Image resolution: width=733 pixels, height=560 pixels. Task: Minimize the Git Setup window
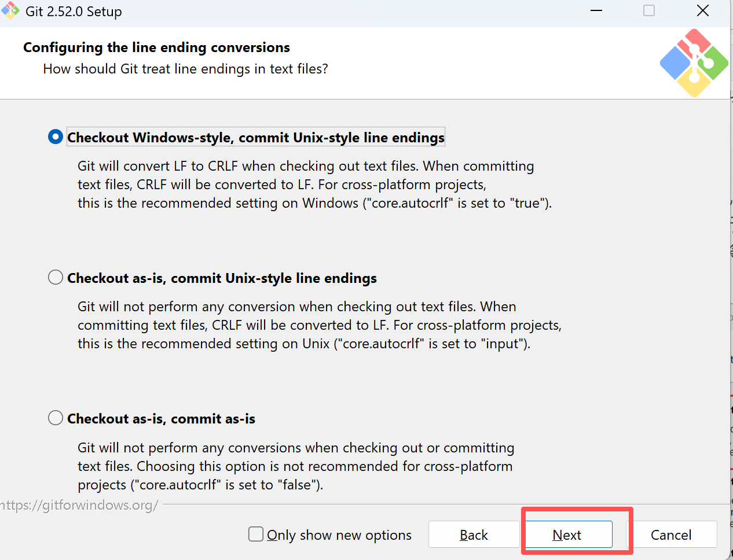click(x=596, y=11)
